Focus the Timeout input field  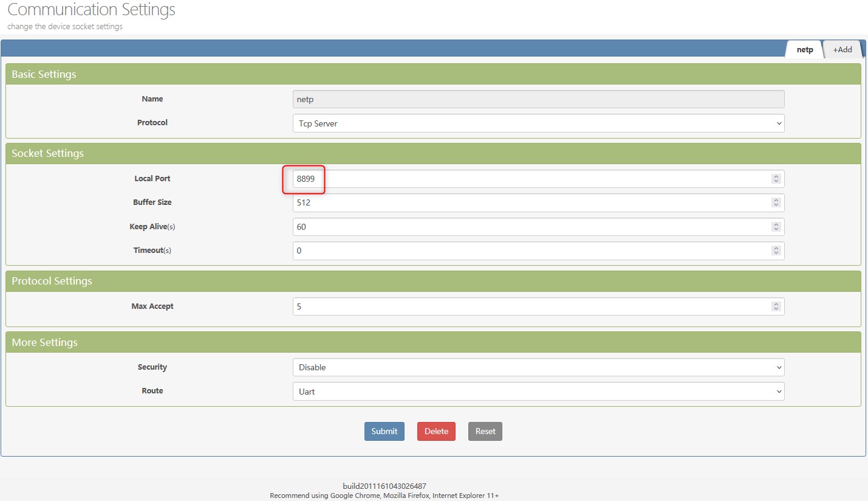(x=538, y=250)
